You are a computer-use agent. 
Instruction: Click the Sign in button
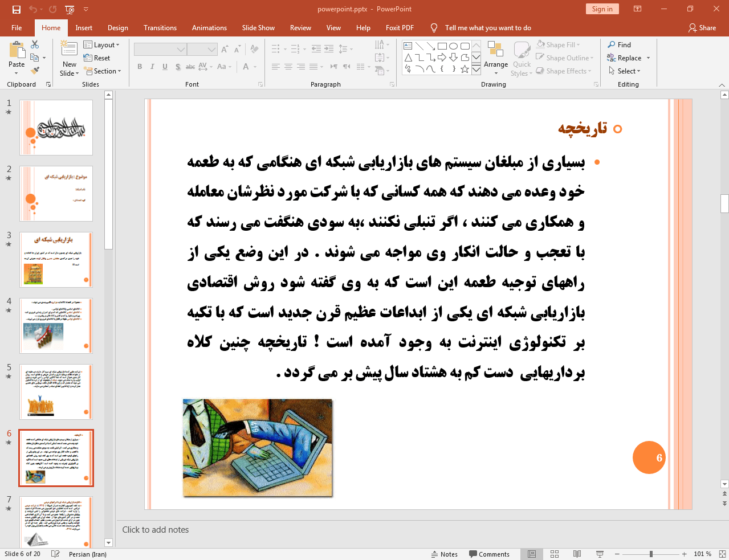pyautogui.click(x=602, y=9)
